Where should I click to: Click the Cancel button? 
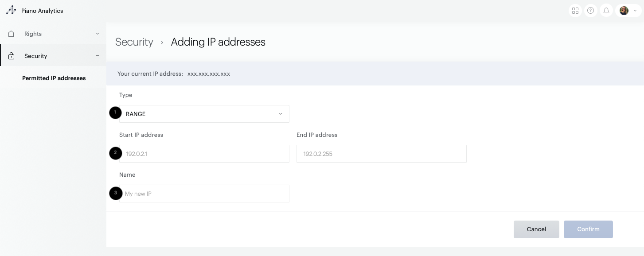tap(536, 229)
